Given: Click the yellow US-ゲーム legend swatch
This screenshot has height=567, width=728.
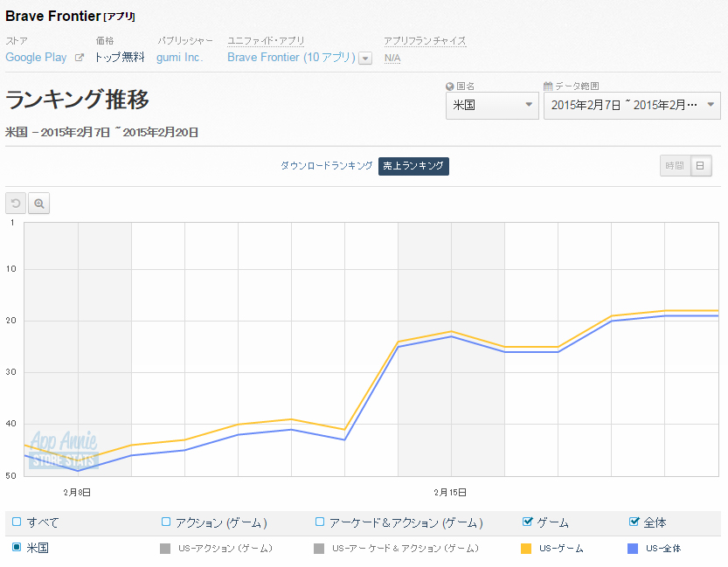Looking at the screenshot, I should tap(525, 549).
